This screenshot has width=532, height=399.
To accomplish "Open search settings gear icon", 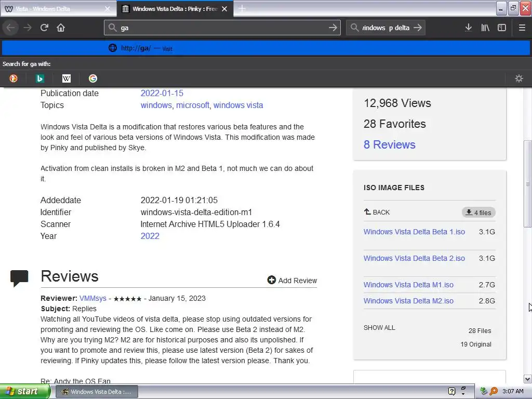I will pyautogui.click(x=519, y=78).
